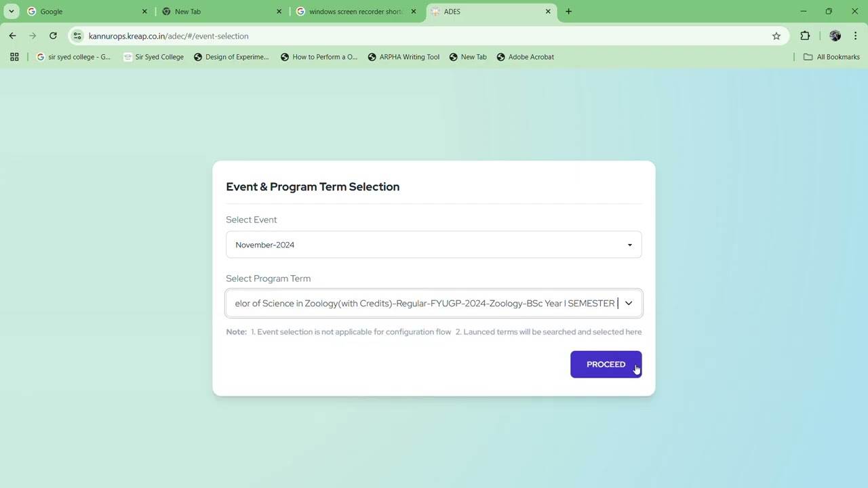Viewport: 868px width, 488px height.
Task: Open a new browser tab
Action: tap(568, 12)
